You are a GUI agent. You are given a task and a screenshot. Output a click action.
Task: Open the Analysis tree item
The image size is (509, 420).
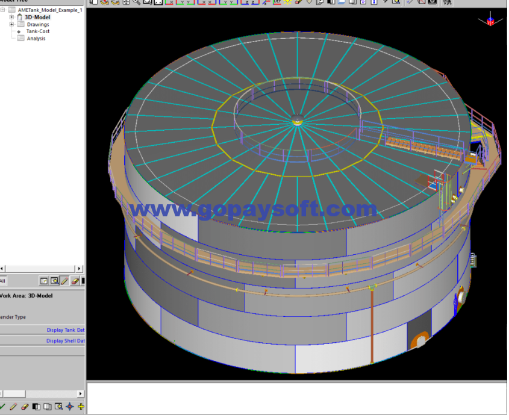pyautogui.click(x=36, y=39)
